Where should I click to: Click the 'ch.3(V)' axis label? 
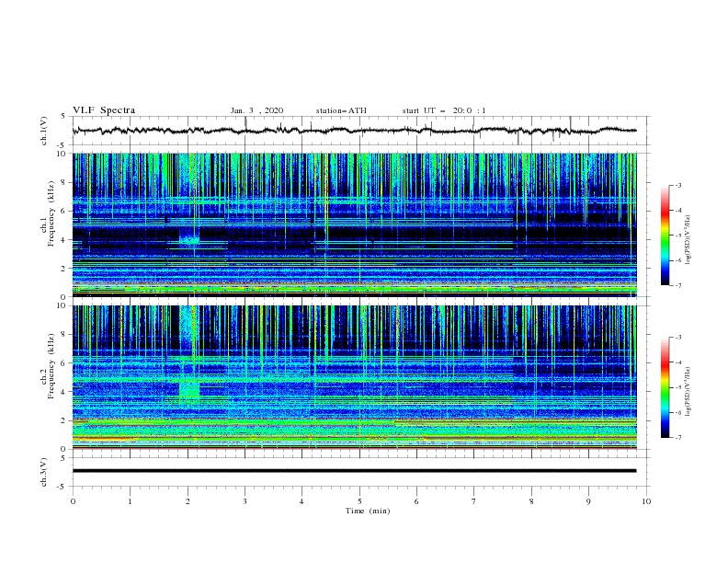coord(44,472)
